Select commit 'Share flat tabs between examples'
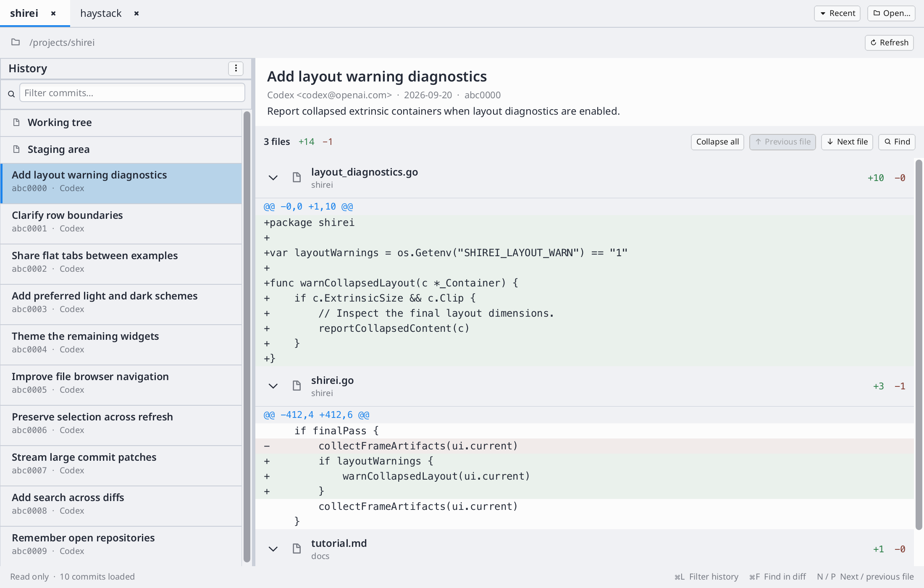 coord(121,264)
